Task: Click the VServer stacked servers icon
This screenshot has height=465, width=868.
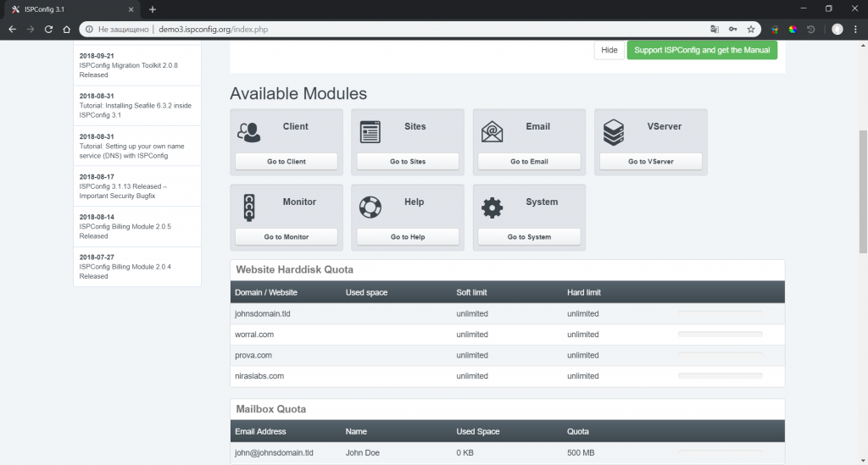Action: point(614,133)
